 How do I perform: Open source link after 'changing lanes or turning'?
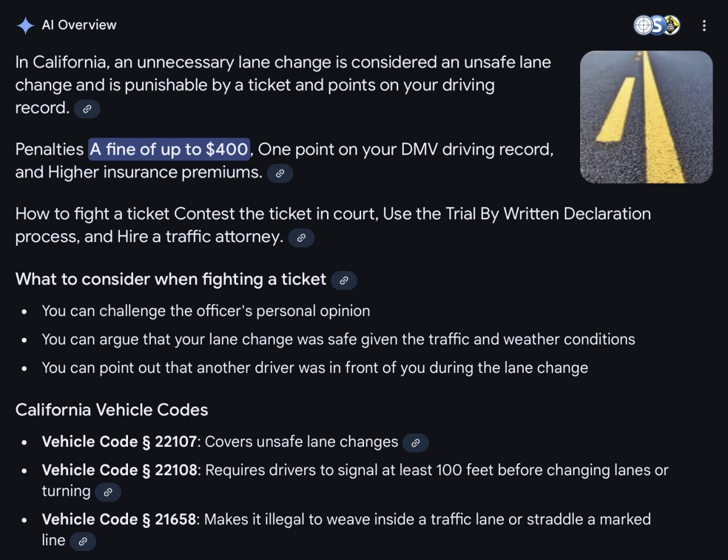(108, 492)
